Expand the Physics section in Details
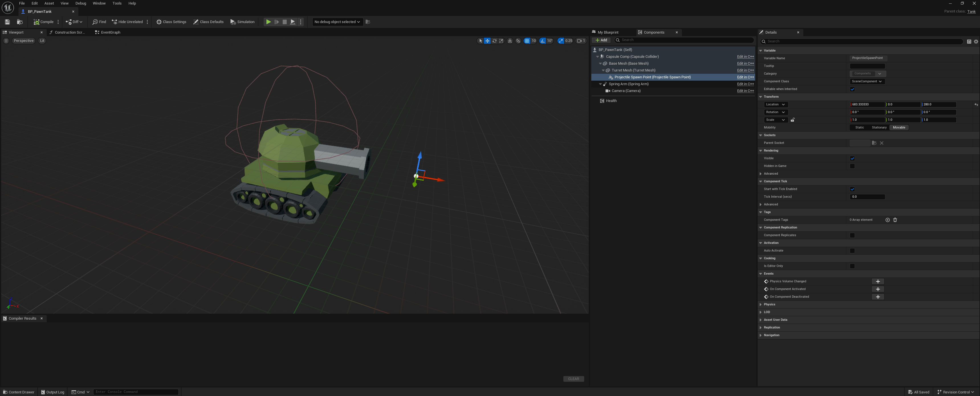 click(769, 304)
